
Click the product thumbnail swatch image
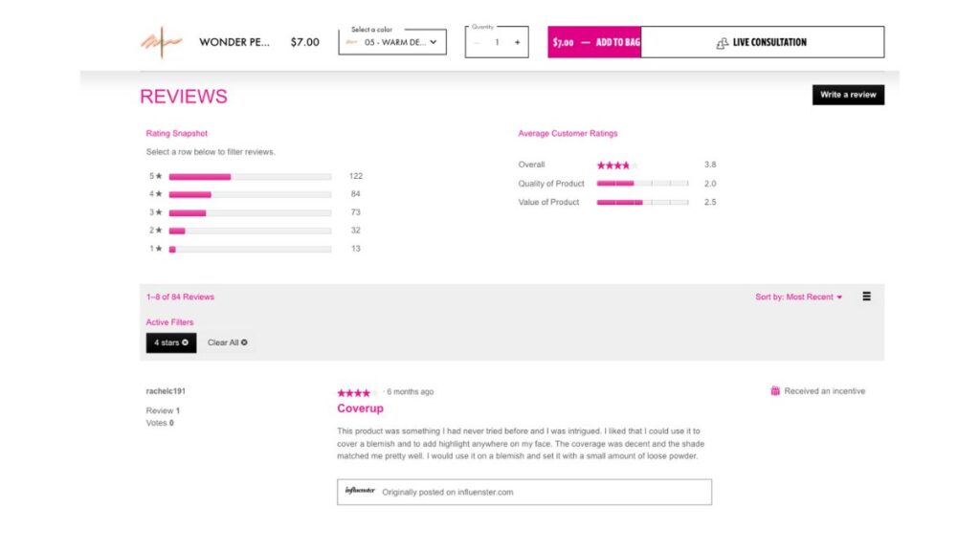click(x=161, y=42)
